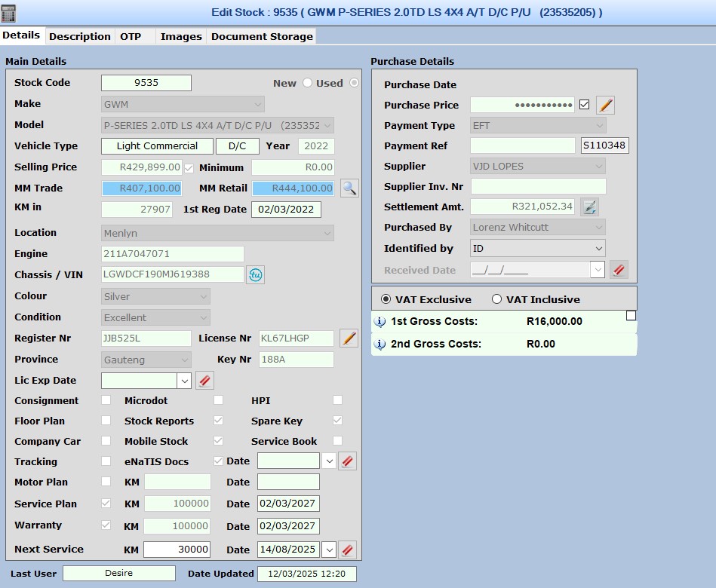Click the Next Service KM input field
Image resolution: width=716 pixels, height=588 pixels.
177,549
